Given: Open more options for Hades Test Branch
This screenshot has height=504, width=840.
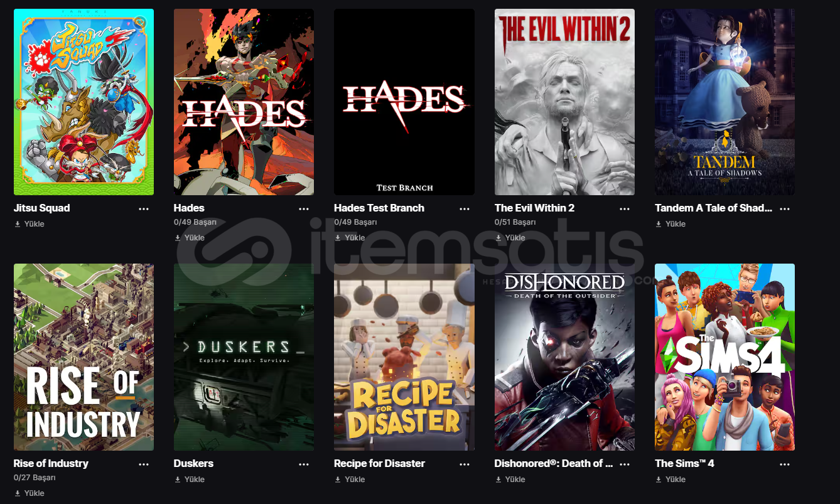Looking at the screenshot, I should pos(465,208).
